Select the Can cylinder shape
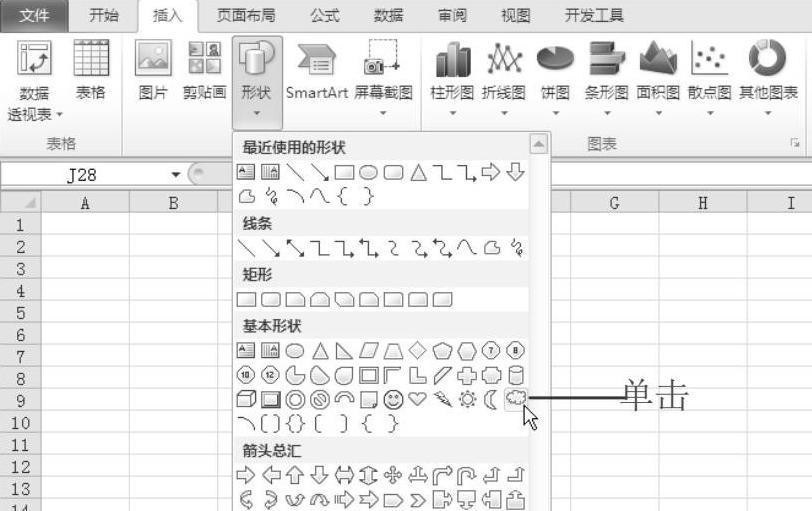Screen dimensions: 812x511 (516, 375)
